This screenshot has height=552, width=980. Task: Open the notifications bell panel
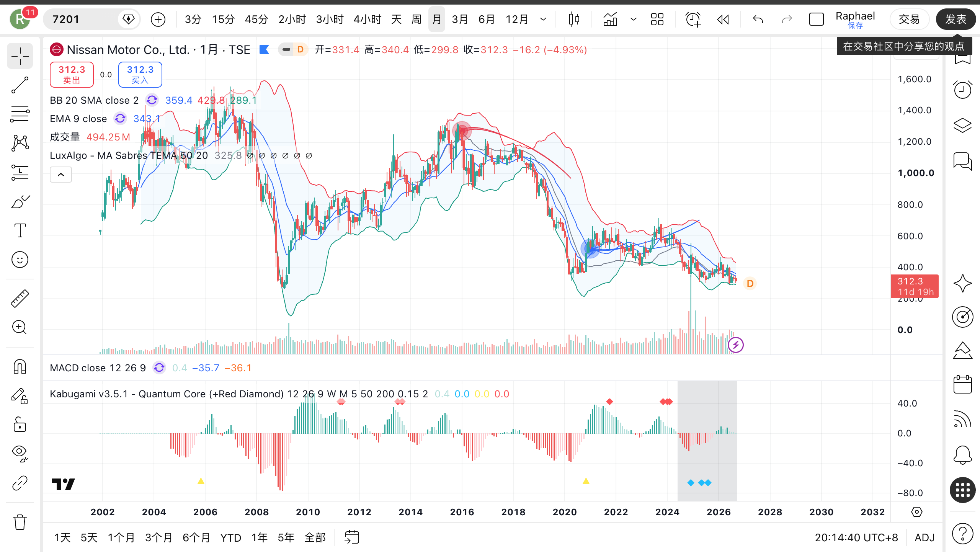point(962,455)
